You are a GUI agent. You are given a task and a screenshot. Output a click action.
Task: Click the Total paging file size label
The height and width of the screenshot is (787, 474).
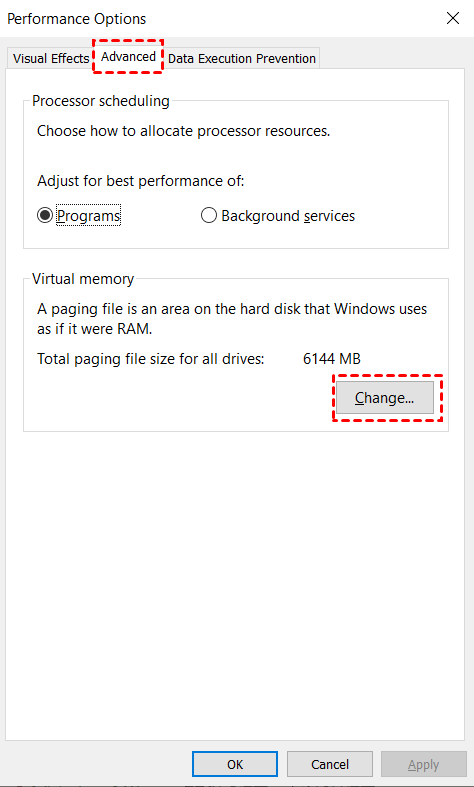click(151, 359)
